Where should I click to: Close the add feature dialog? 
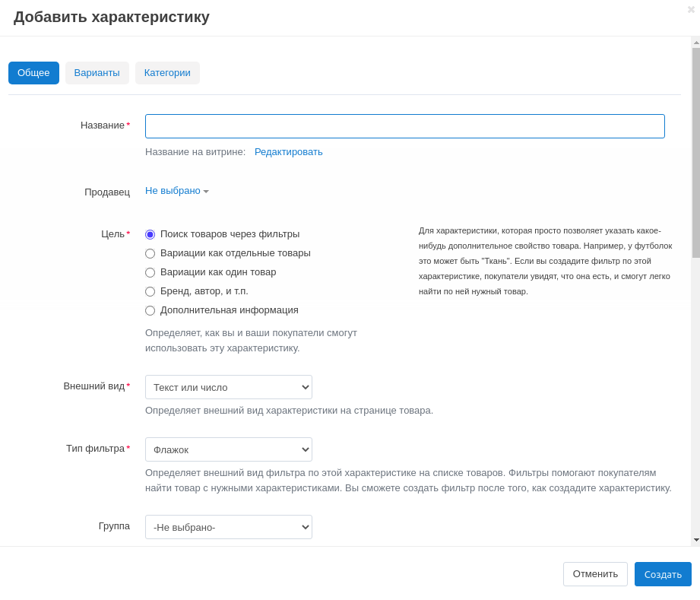(x=691, y=9)
